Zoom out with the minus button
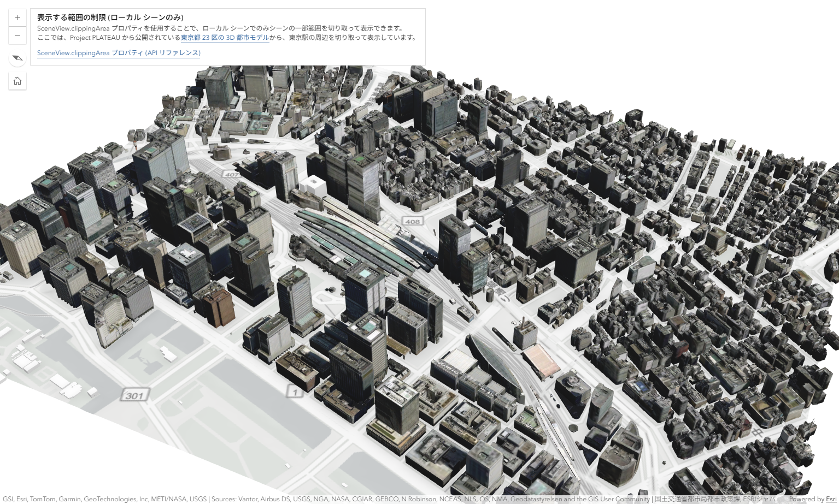The height and width of the screenshot is (504, 839). coord(17,35)
